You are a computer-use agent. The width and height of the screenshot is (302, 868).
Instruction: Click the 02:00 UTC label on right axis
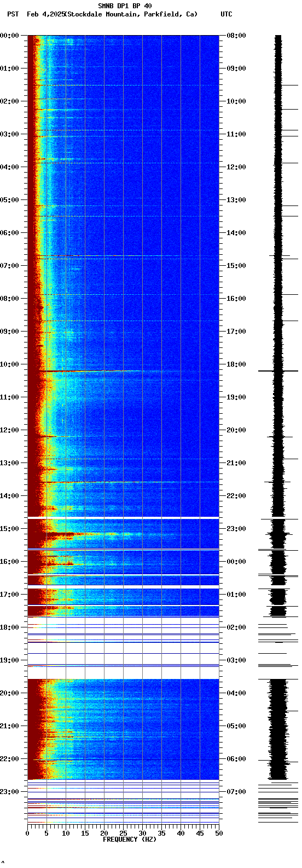(236, 627)
